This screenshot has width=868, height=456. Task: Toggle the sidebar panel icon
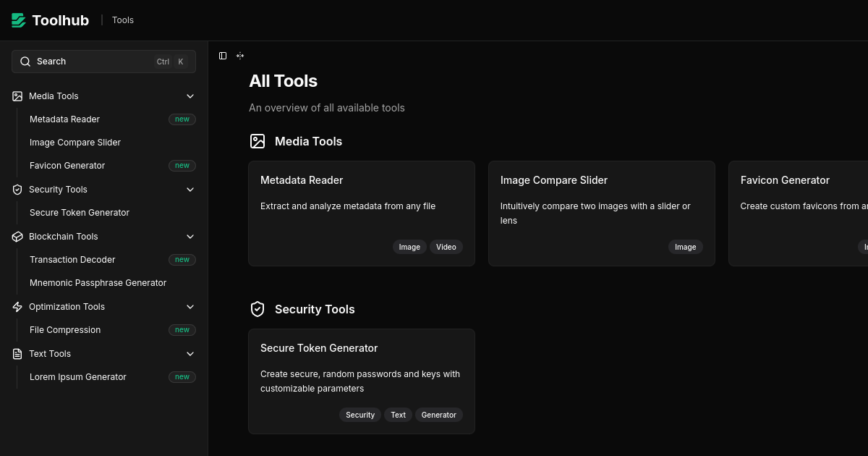click(x=223, y=56)
